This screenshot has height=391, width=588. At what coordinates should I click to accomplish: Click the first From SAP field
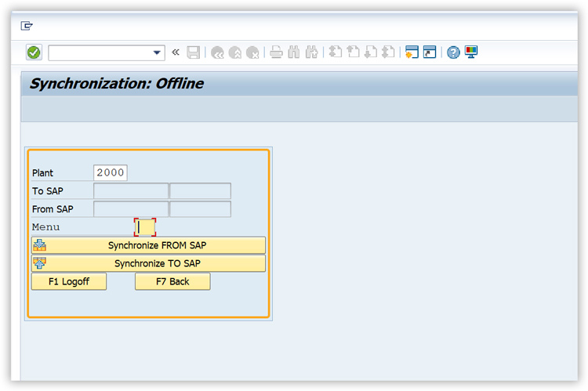coord(131,208)
